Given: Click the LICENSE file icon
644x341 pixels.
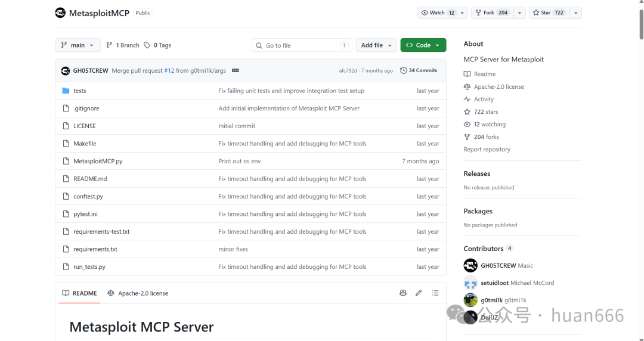Looking at the screenshot, I should (x=66, y=126).
